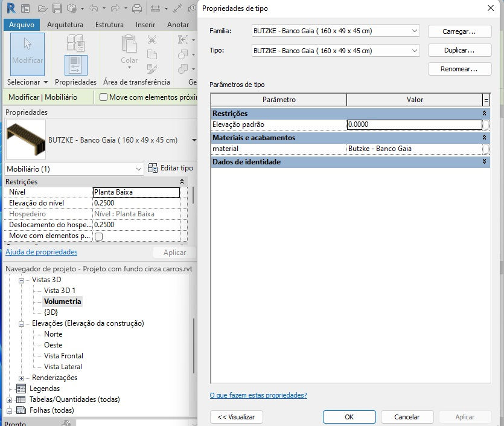Screen dimensions: 504x426
Task: Click the Editar tipo icon
Action: [152, 168]
